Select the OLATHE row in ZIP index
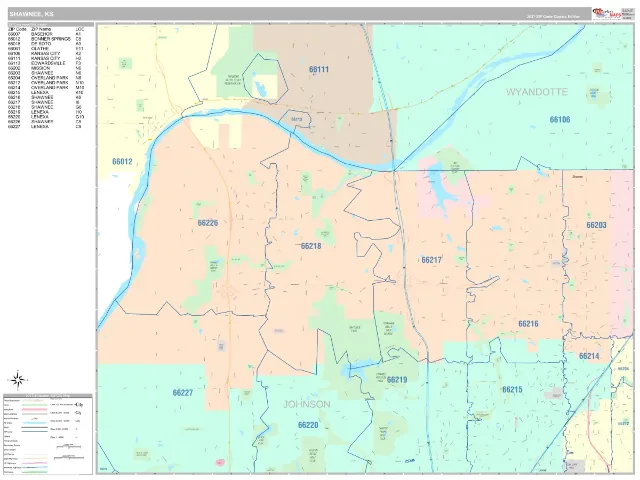The height and width of the screenshot is (480, 640). pyautogui.click(x=46, y=49)
